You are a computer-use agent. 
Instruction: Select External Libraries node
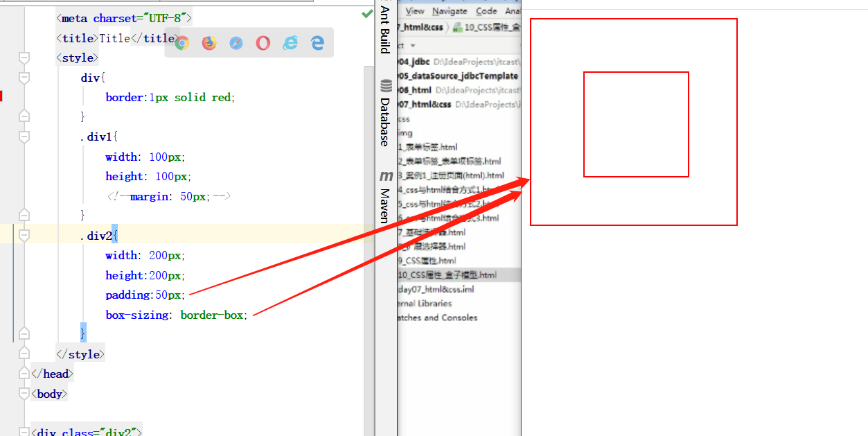coord(425,303)
